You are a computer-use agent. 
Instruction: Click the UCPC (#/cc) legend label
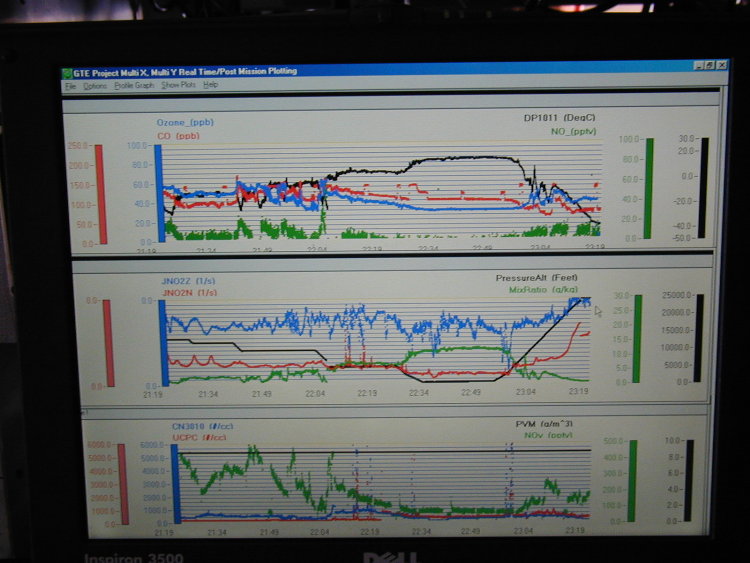(199, 438)
